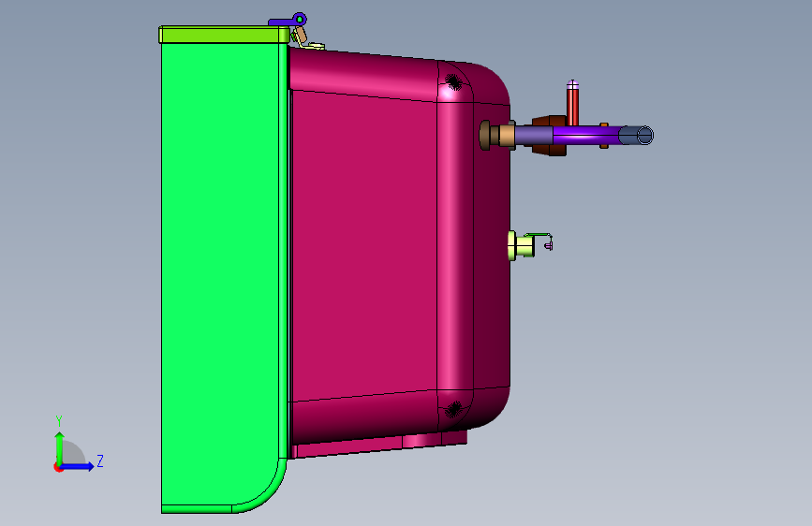812x526 pixels.
Task: Select the lower screw hole on the magenta housing
Action: (453, 409)
